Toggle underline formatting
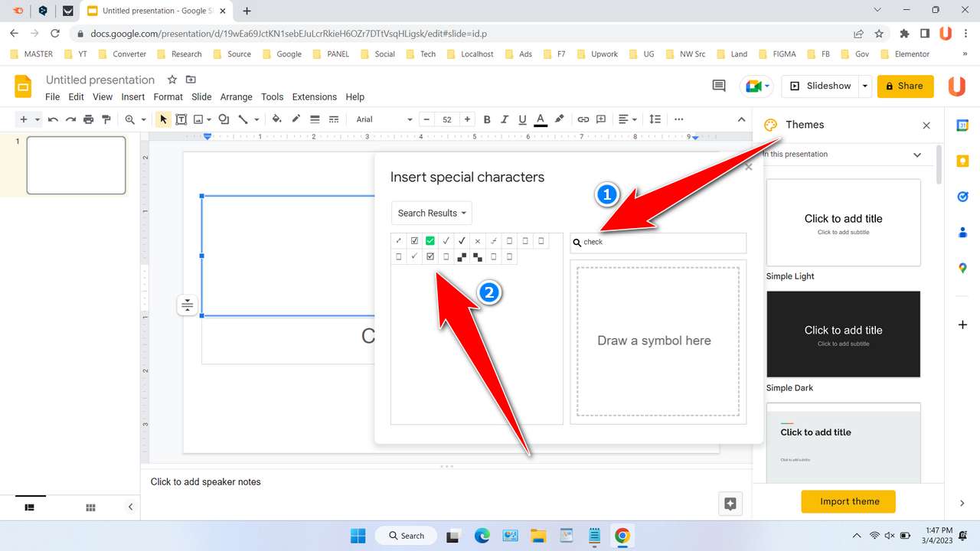Viewport: 980px width, 551px height. 522,119
